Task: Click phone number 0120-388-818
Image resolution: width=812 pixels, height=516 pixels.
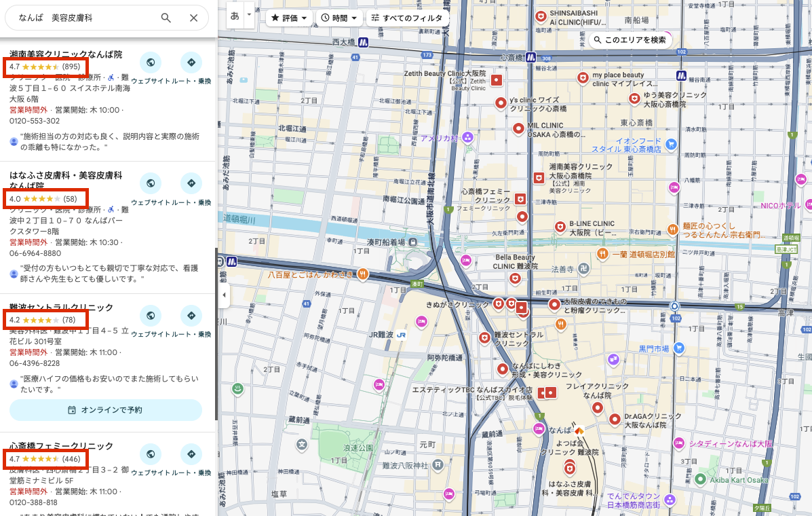Action: tap(34, 502)
